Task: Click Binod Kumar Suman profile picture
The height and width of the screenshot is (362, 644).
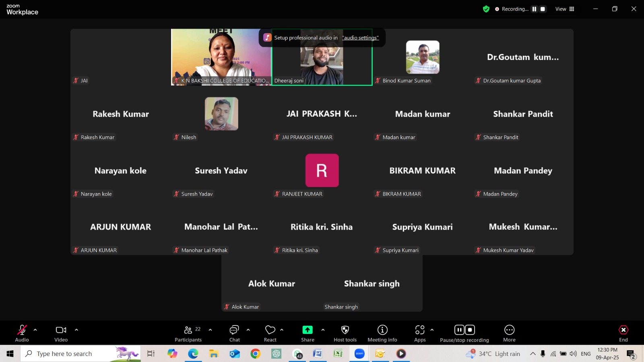Action: [423, 57]
